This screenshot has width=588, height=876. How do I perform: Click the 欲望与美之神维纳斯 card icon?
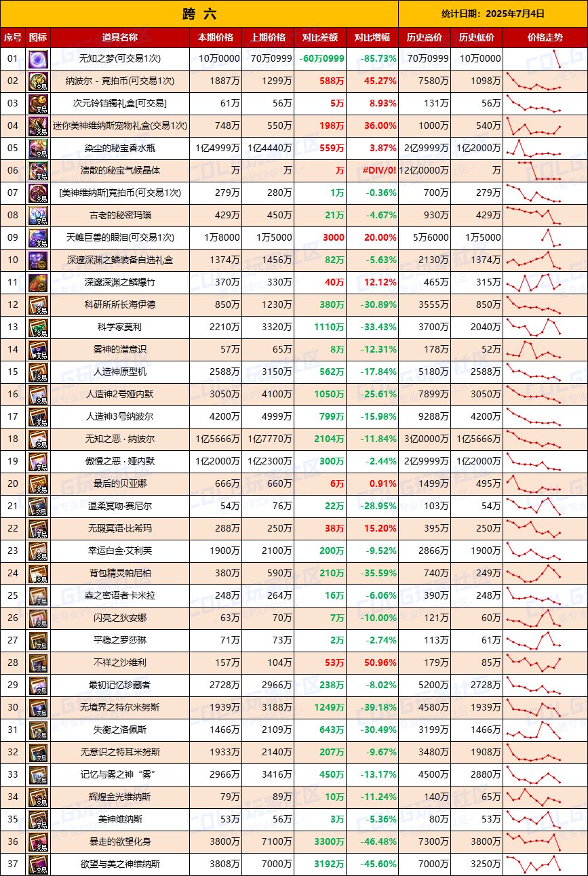coord(38,864)
